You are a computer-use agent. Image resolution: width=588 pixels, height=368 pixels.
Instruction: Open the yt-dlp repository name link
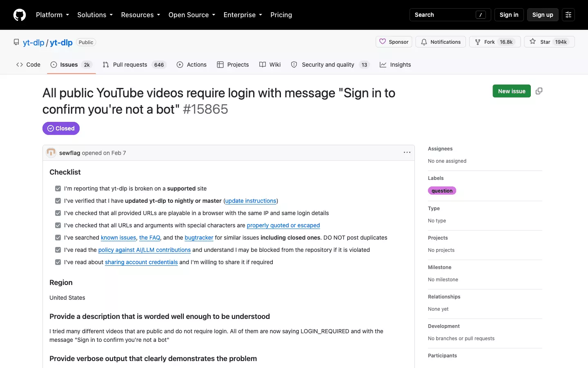pos(61,43)
